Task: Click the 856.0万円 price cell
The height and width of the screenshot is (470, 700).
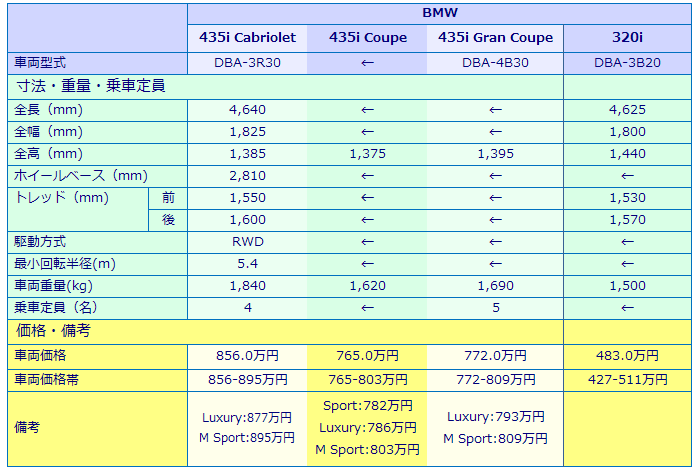Action: tap(247, 356)
